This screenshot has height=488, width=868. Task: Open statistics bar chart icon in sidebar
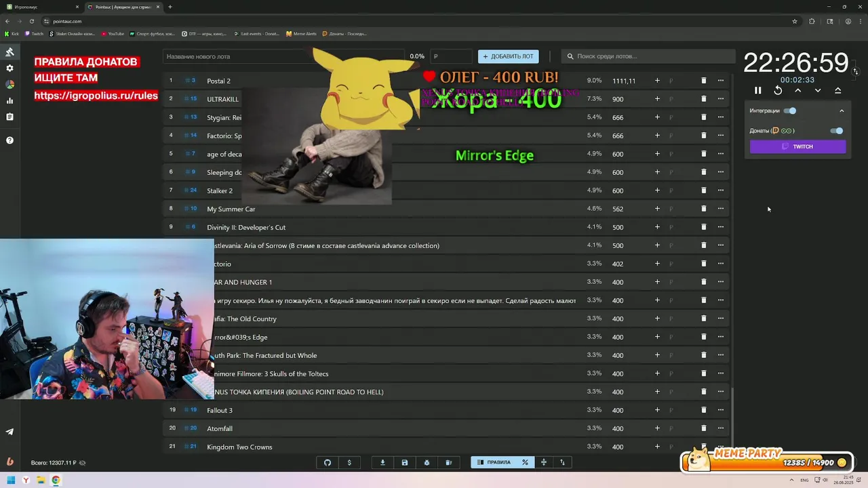point(9,101)
